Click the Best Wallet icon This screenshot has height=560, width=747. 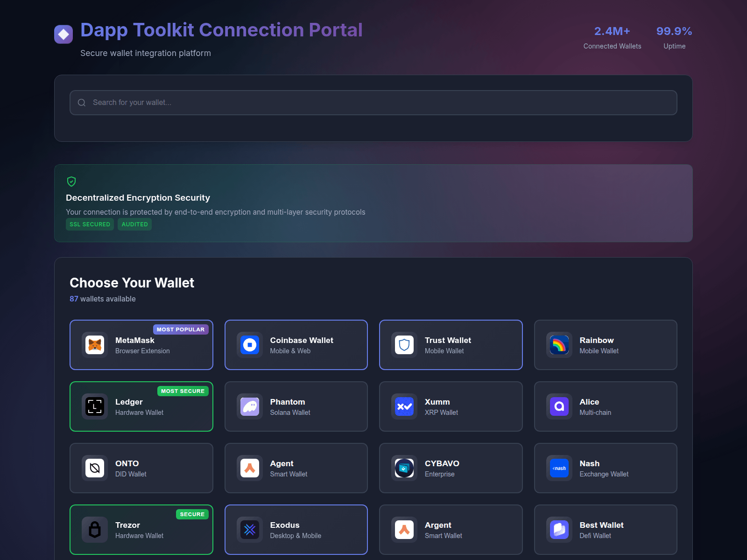(x=559, y=530)
